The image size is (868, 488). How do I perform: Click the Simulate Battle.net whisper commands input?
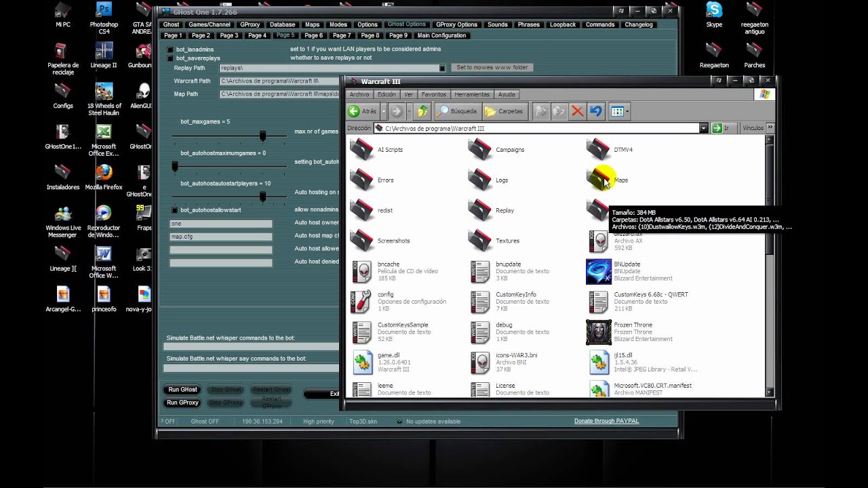[251, 348]
